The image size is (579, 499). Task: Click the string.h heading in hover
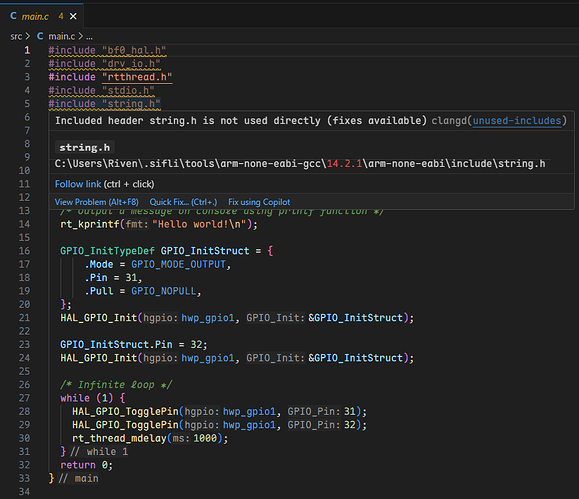click(85, 147)
